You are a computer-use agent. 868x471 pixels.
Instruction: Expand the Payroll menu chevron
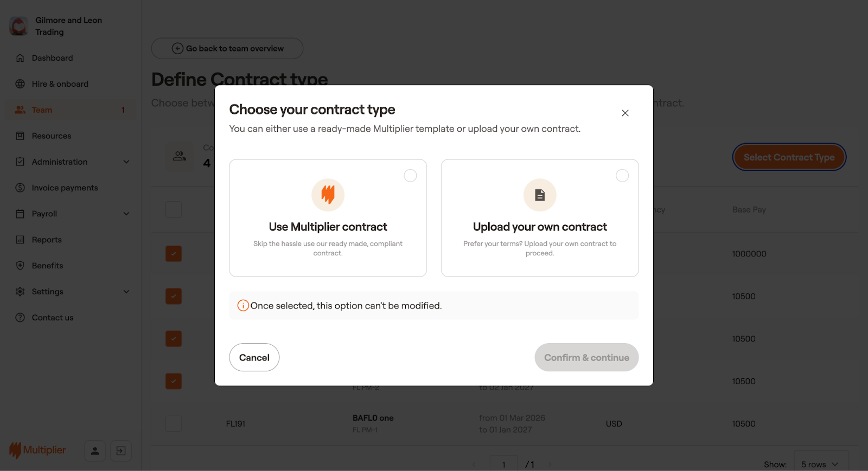pyautogui.click(x=126, y=214)
